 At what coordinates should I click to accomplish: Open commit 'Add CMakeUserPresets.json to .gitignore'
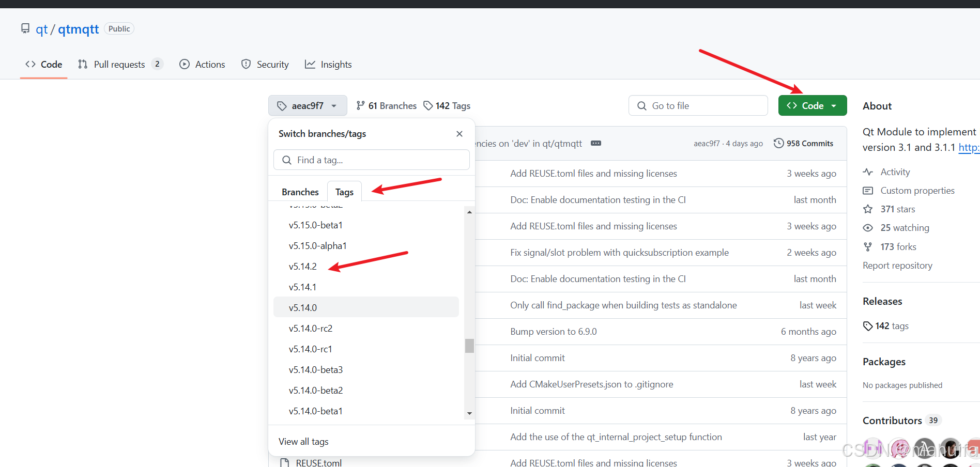coord(592,384)
